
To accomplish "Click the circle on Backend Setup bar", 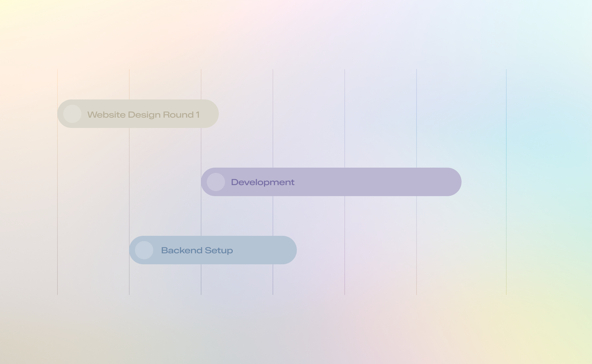I will pos(144,250).
